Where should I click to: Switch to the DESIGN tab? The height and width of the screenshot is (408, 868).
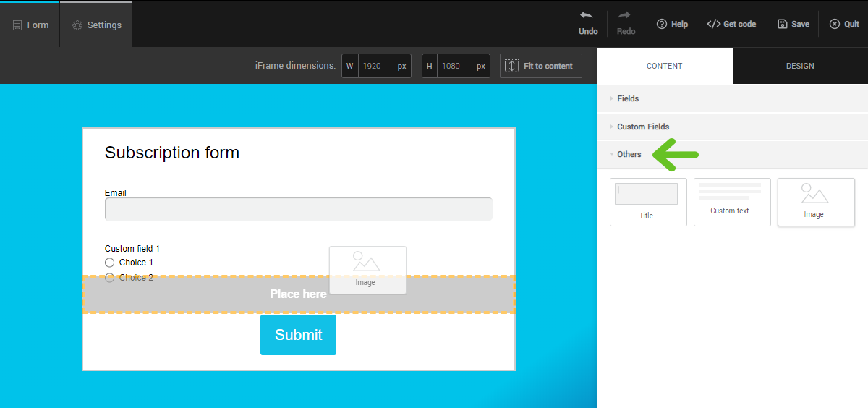pyautogui.click(x=800, y=66)
